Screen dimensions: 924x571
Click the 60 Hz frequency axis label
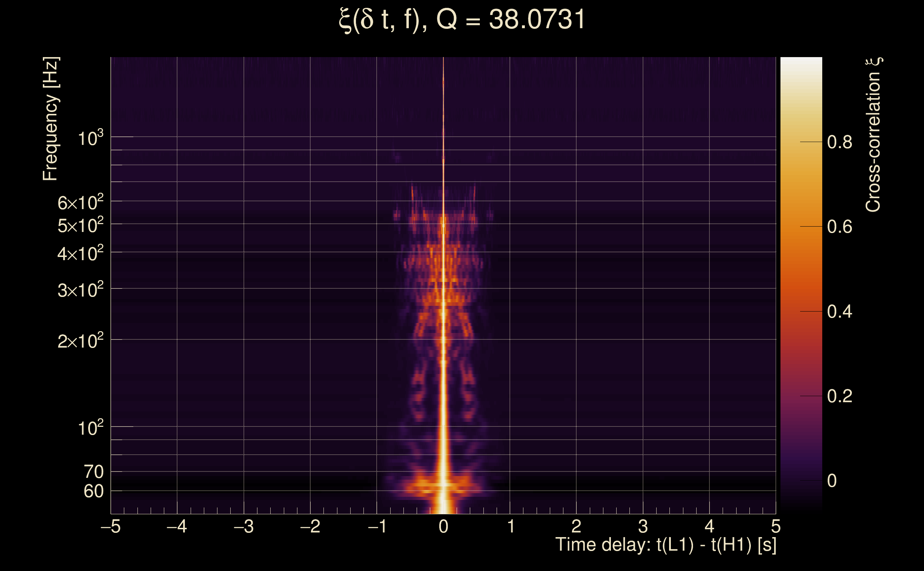93,491
